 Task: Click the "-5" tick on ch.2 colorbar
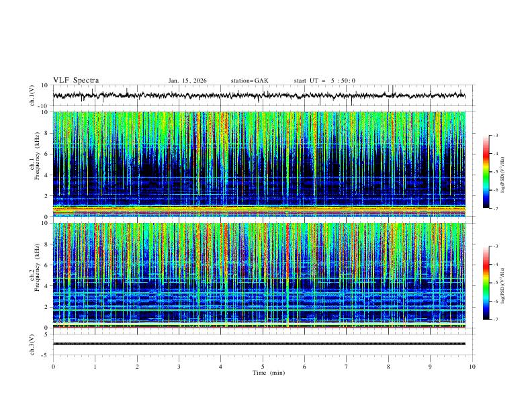click(496, 283)
